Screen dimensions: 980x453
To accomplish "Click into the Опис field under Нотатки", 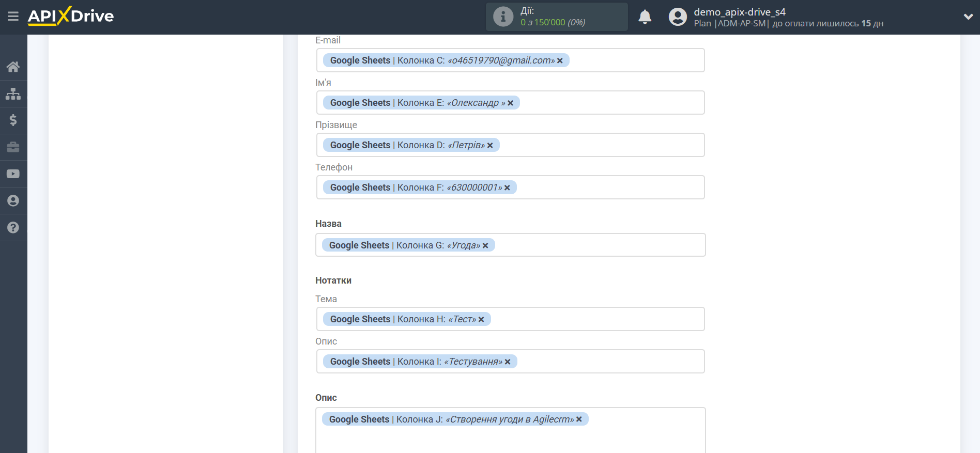I will [x=510, y=362].
